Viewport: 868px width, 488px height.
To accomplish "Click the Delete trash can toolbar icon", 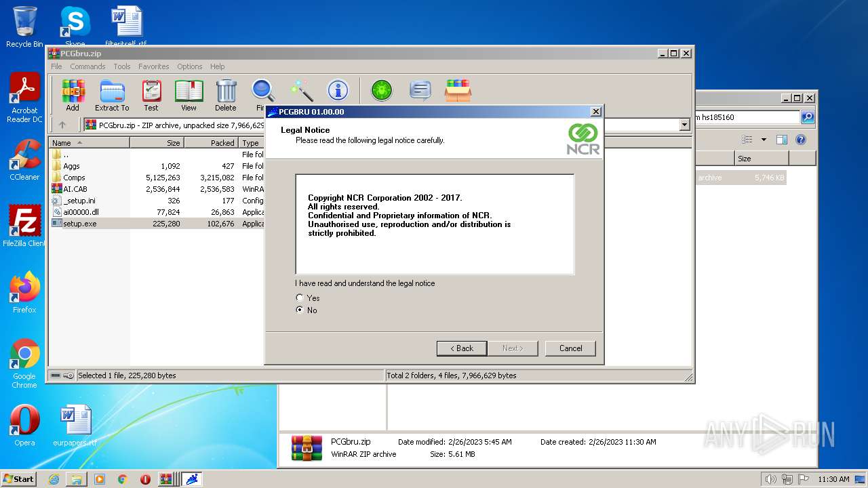I will pos(226,95).
